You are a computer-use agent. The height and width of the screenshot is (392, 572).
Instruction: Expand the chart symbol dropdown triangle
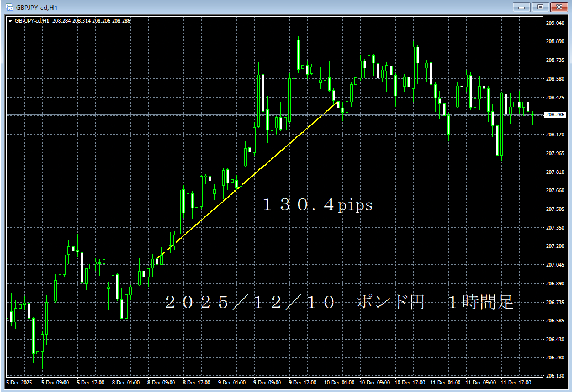10,21
